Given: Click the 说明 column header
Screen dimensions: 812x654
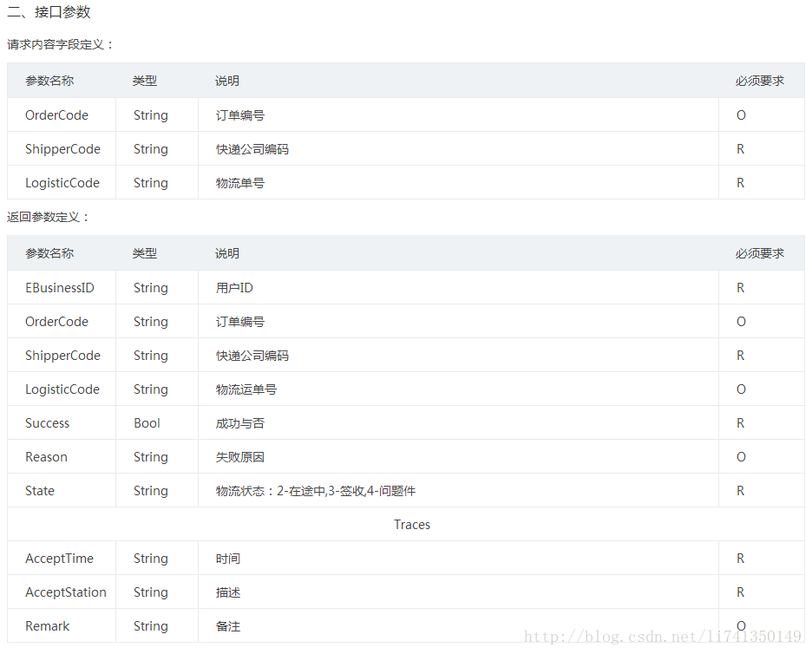Looking at the screenshot, I should (x=226, y=80).
